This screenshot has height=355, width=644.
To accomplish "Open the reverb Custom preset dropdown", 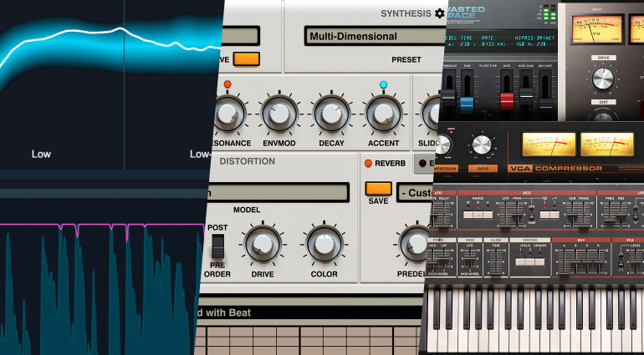I will [x=422, y=191].
